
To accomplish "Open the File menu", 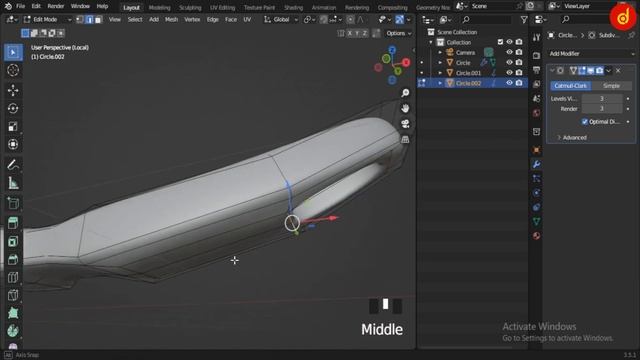I will (x=20, y=6).
